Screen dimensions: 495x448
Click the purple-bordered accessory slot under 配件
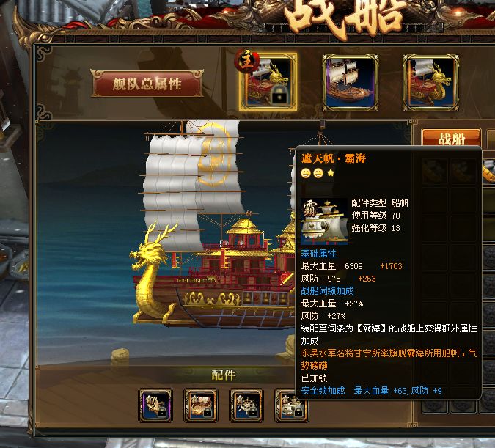point(155,405)
